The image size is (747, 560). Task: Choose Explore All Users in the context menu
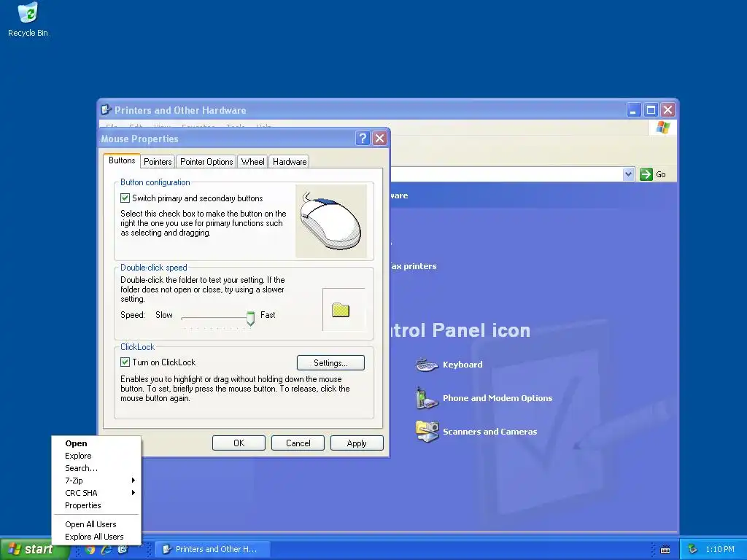click(96, 537)
